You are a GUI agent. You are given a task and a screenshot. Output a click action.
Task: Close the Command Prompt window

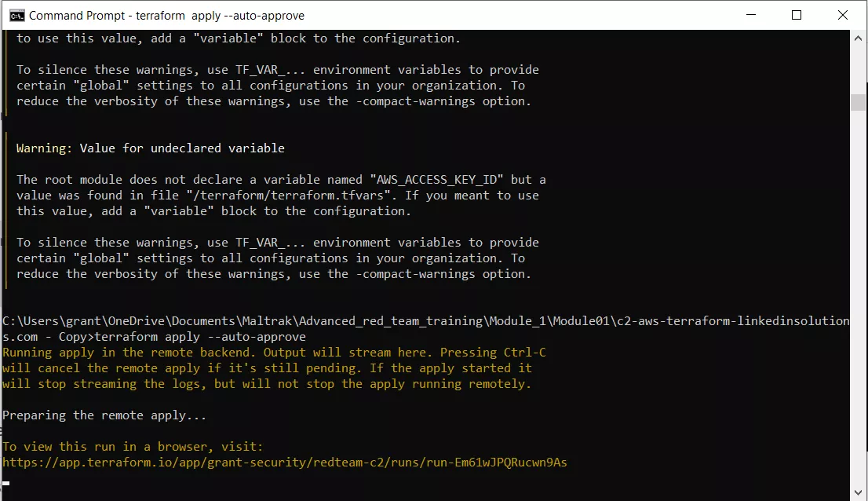click(x=843, y=15)
